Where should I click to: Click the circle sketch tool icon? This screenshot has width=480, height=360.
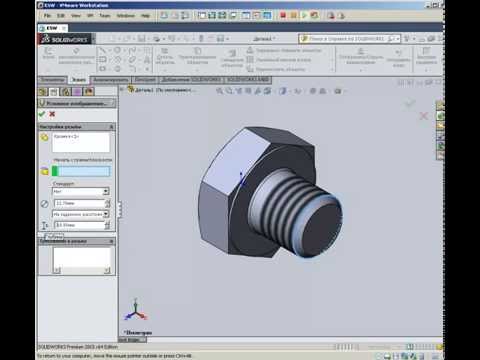(x=117, y=50)
